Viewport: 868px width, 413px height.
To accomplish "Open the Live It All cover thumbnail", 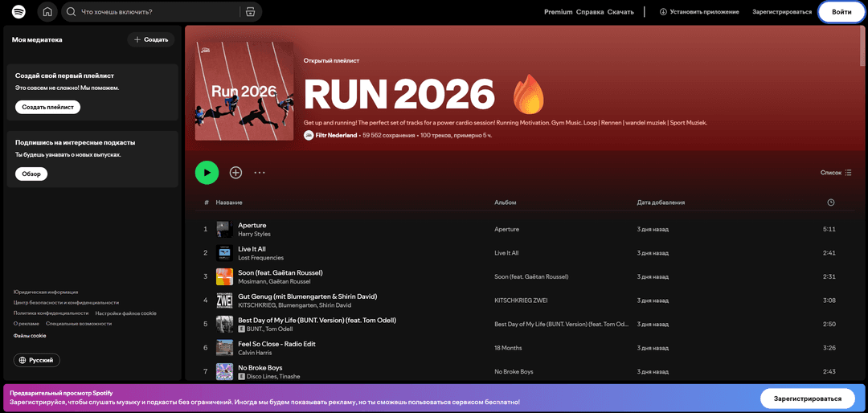I will [x=224, y=253].
